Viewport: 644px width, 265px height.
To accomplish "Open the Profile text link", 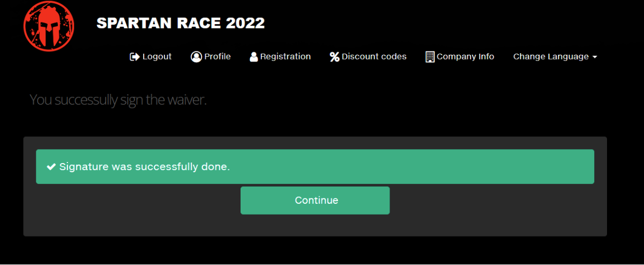I will [218, 56].
